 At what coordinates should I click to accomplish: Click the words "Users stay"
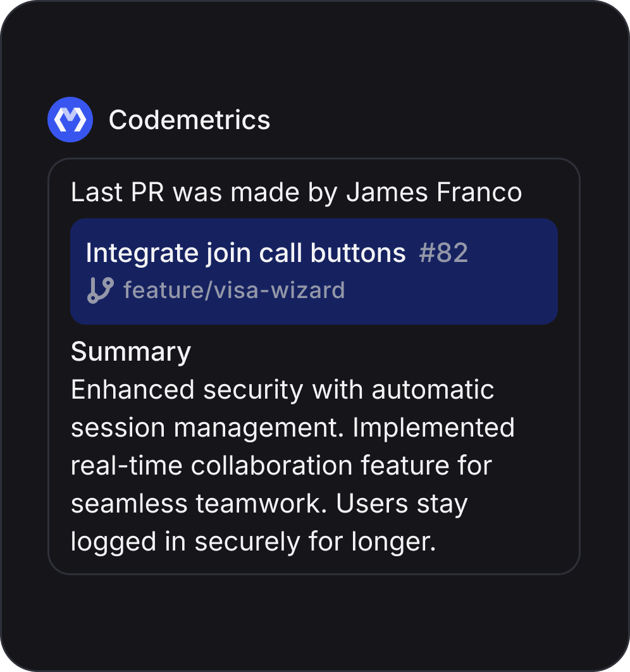tap(402, 504)
